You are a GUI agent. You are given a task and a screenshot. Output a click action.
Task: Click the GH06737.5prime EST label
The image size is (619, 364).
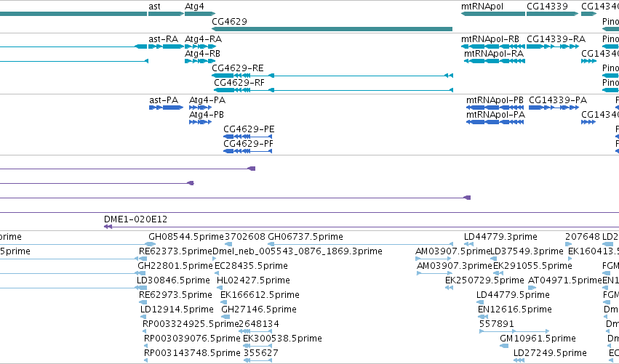pyautogui.click(x=305, y=237)
